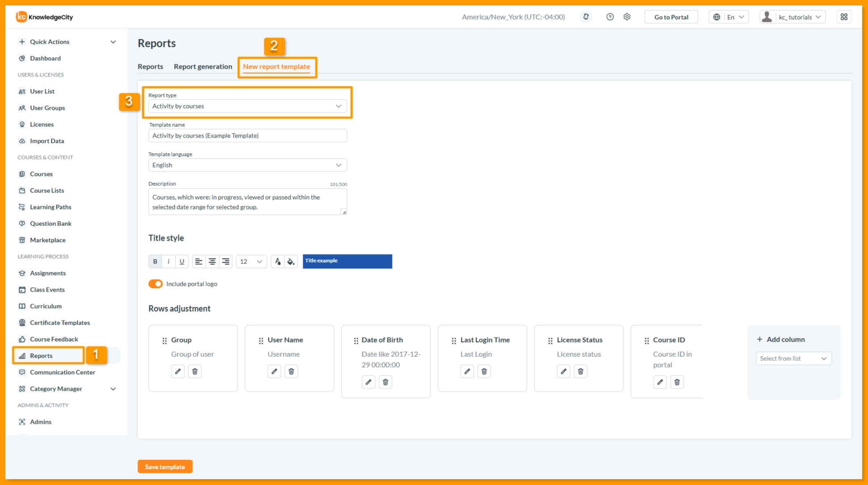Edit the Date of Birth column
The image size is (868, 485).
pyautogui.click(x=368, y=382)
